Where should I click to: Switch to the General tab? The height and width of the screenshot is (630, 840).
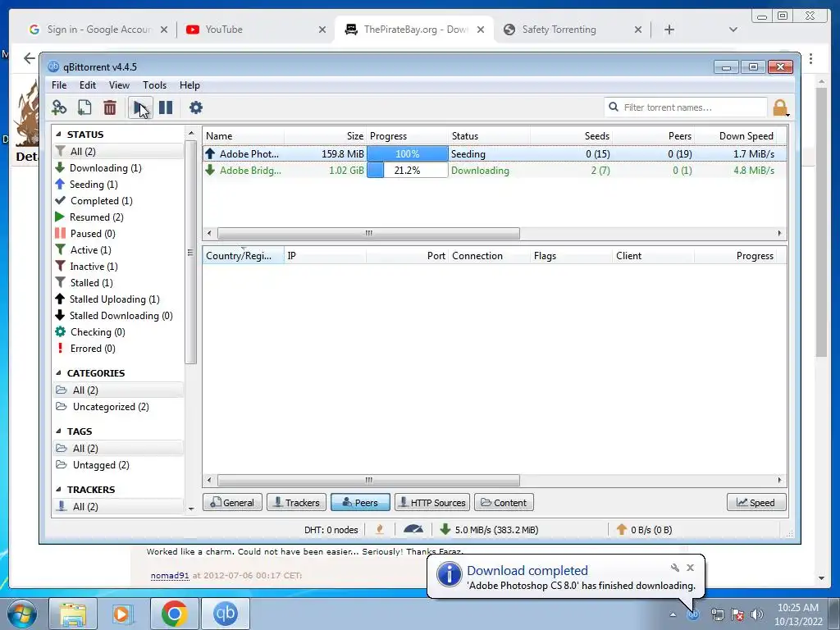coord(232,503)
